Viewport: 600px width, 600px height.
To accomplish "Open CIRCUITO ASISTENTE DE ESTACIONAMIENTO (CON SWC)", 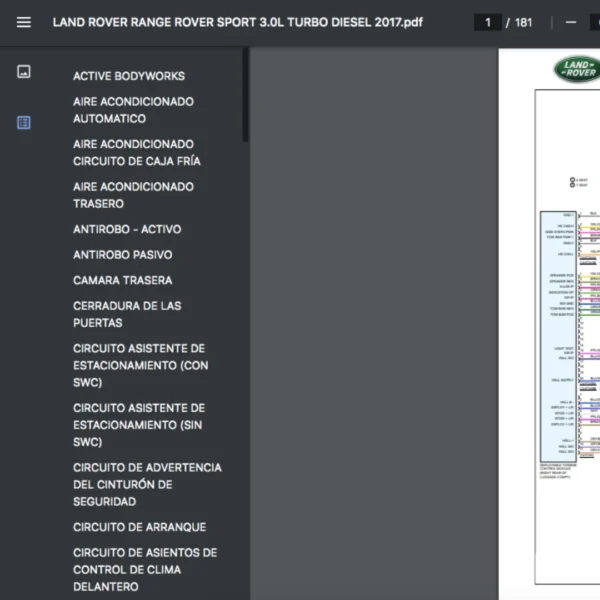I will (139, 365).
